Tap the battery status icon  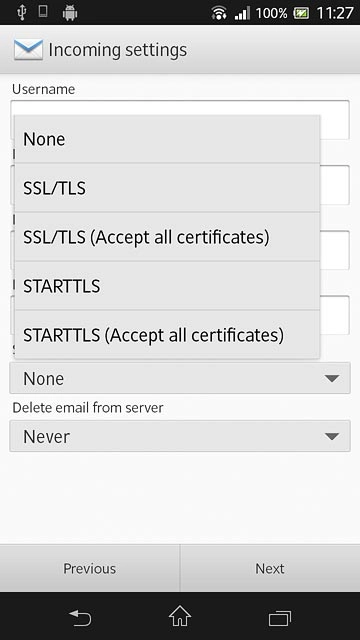(301, 13)
